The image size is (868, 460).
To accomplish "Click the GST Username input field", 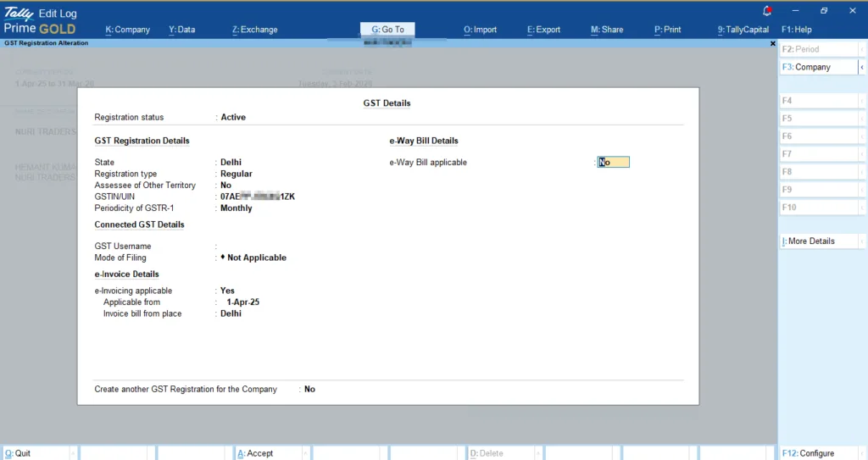I will [x=254, y=247].
